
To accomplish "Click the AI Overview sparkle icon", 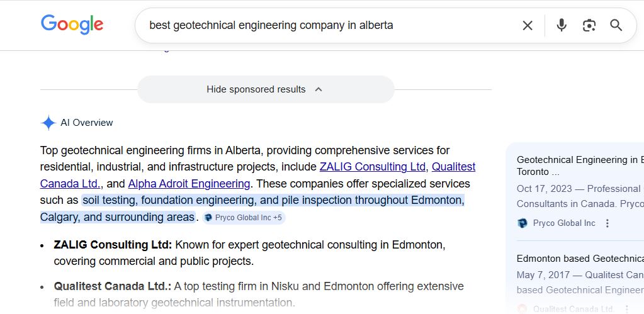I will click(x=48, y=123).
